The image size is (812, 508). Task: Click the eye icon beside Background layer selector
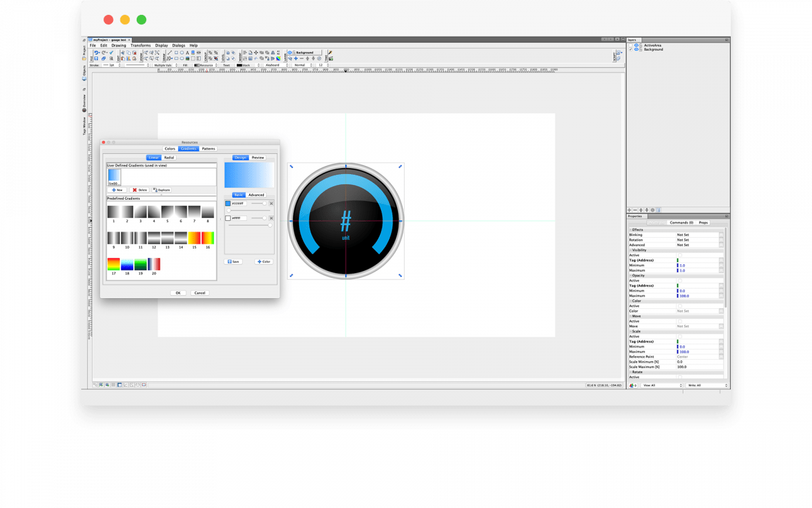(x=289, y=52)
